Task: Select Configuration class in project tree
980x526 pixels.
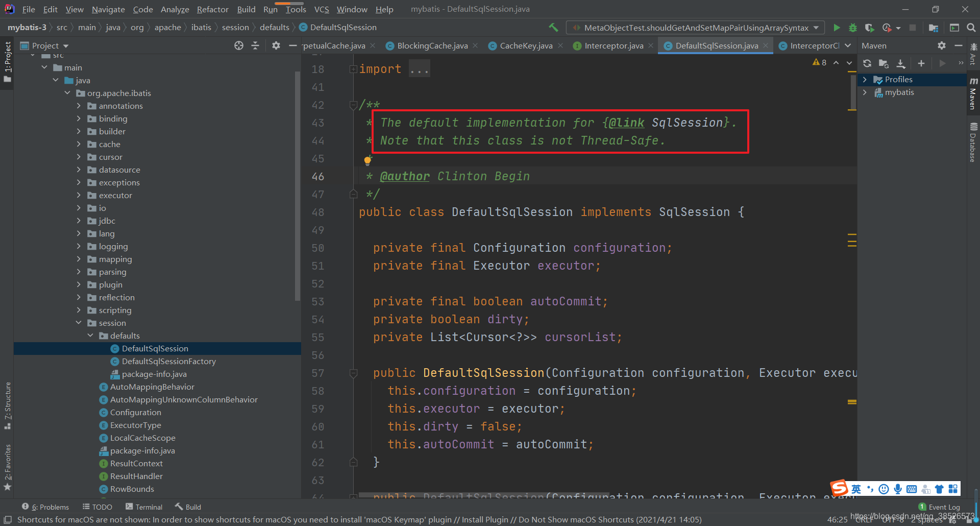Action: (x=136, y=412)
